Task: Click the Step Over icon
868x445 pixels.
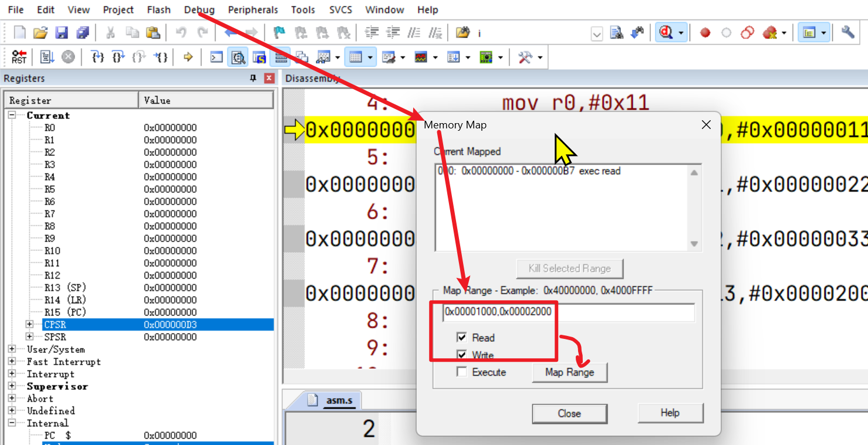Action: click(x=119, y=57)
